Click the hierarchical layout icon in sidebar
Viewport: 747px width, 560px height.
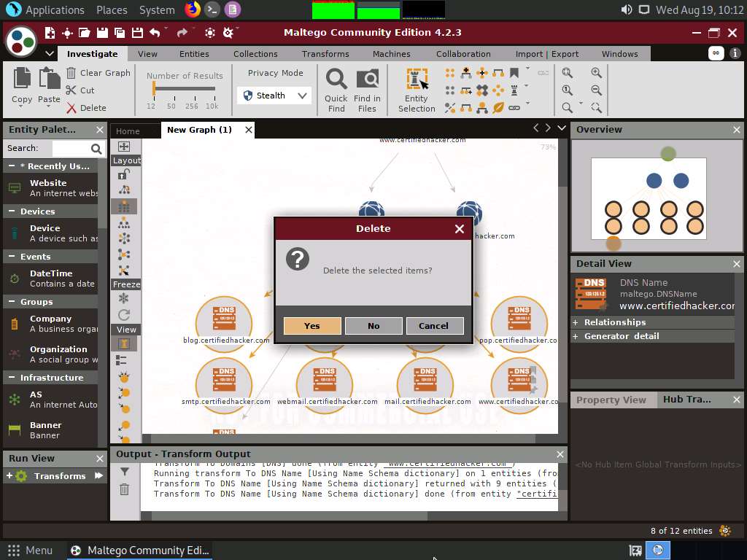click(124, 222)
